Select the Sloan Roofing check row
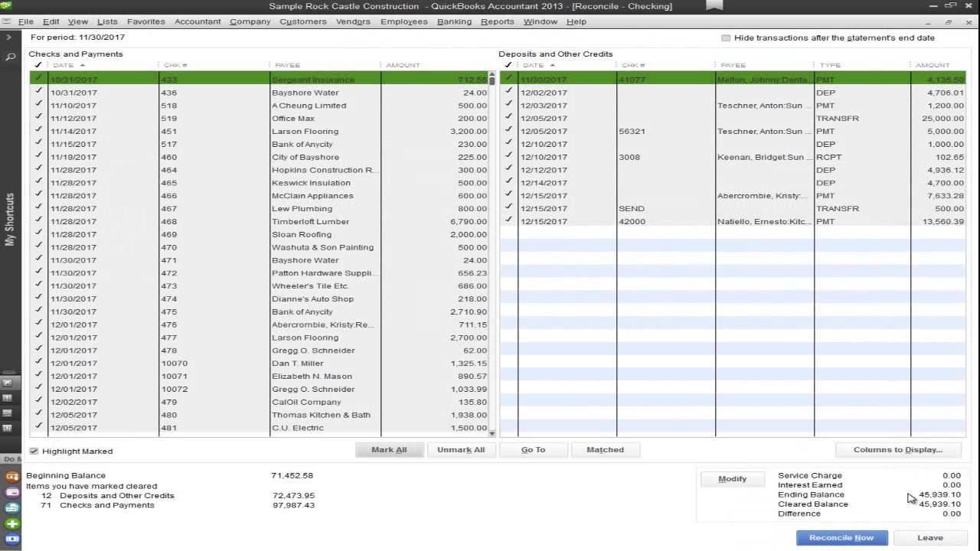 pyautogui.click(x=259, y=234)
